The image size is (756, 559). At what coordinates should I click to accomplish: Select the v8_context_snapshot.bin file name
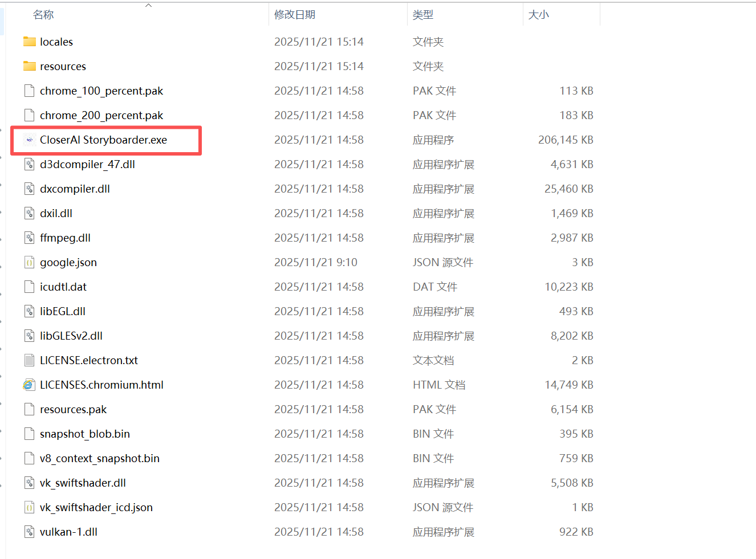pos(100,458)
